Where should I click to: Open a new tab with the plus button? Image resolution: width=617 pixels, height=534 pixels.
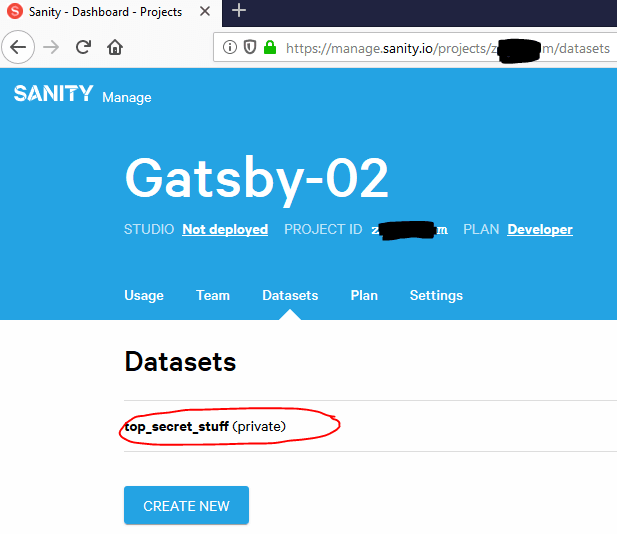(239, 11)
